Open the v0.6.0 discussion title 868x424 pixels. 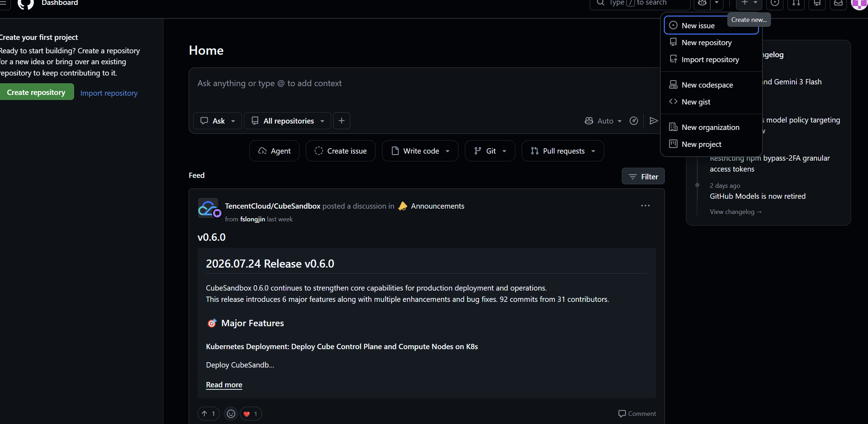click(212, 237)
